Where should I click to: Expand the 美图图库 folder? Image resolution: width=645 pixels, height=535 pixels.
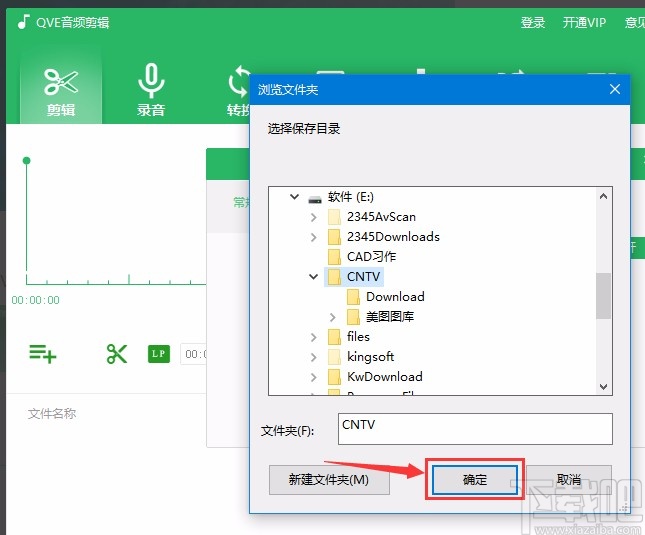pyautogui.click(x=333, y=317)
